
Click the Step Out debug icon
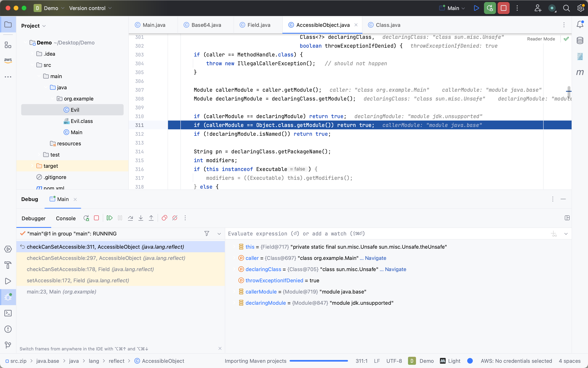pyautogui.click(x=151, y=218)
